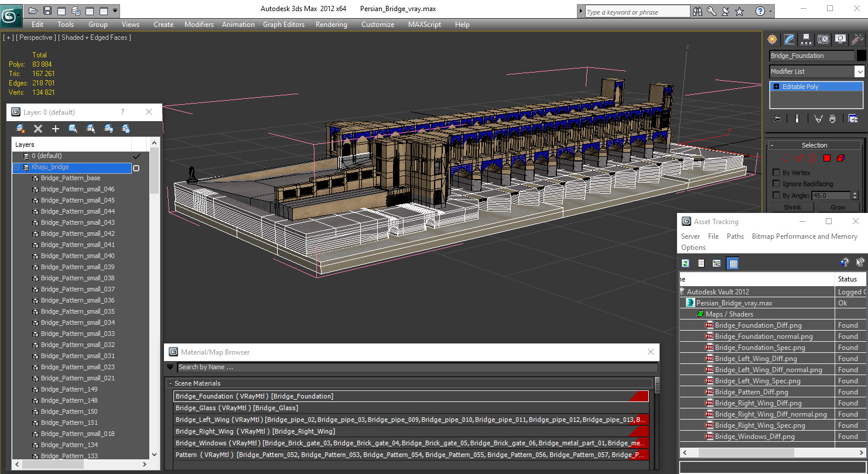Image resolution: width=868 pixels, height=474 pixels.
Task: Open the 3ds Max application menu logo
Action: [11, 15]
